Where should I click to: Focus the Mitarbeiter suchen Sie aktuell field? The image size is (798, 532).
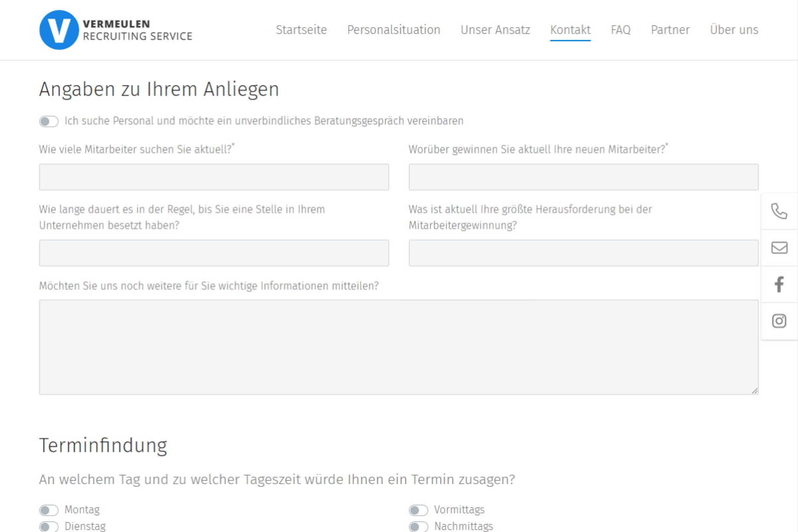pos(214,177)
